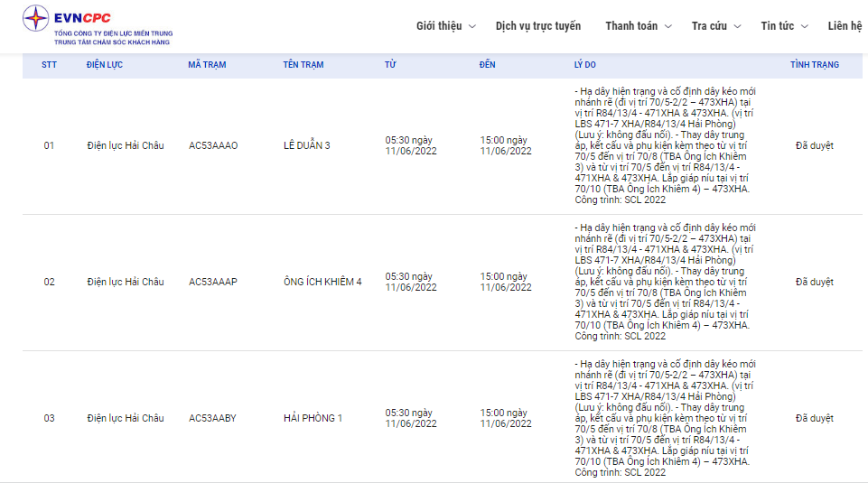Viewport: 868px width, 483px height.
Task: Open the Tin tức menu
Action: 777,26
